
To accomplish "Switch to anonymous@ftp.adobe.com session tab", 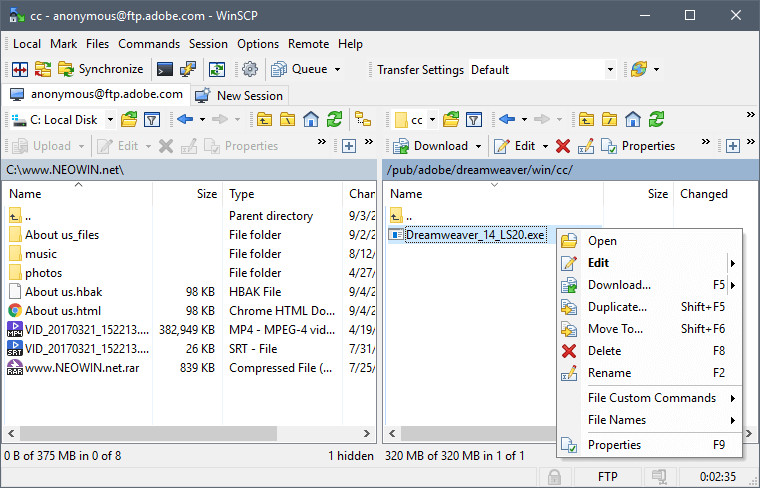I will click(96, 94).
